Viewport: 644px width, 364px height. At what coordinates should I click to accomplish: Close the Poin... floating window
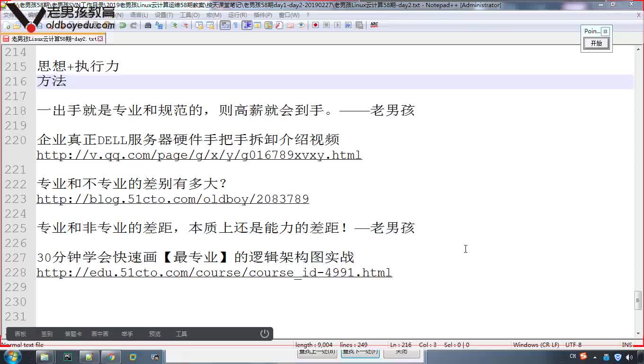(x=605, y=31)
